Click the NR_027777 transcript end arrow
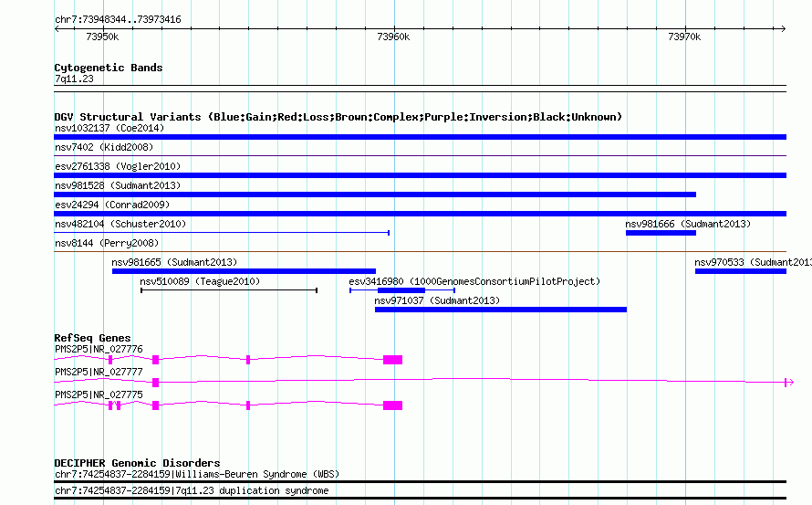The width and height of the screenshot is (812, 505). tap(789, 383)
